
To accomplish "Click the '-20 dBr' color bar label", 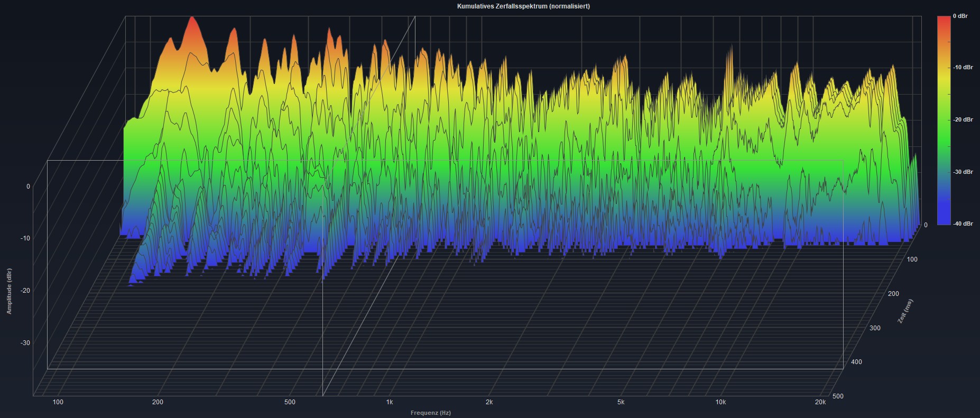I will pyautogui.click(x=963, y=120).
